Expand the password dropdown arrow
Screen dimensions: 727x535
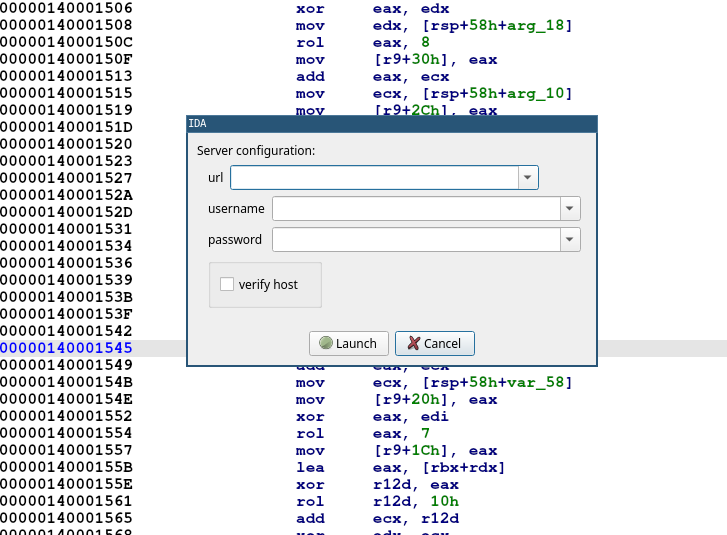pos(570,240)
